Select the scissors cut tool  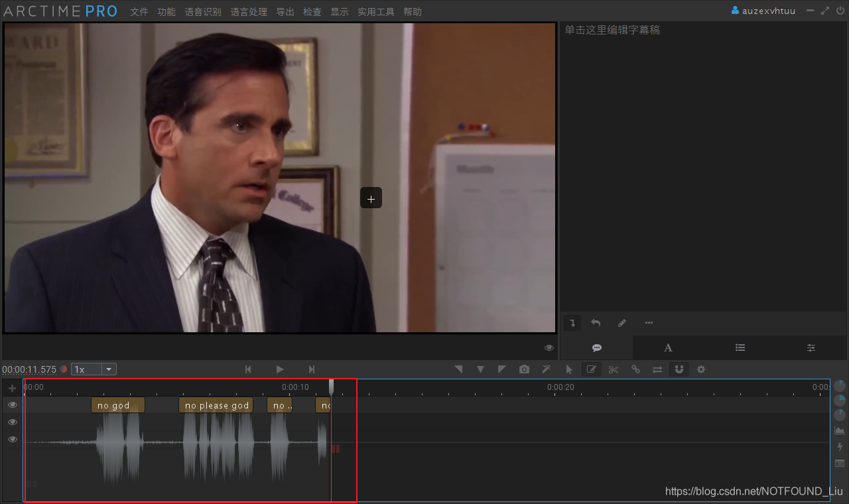click(x=614, y=369)
